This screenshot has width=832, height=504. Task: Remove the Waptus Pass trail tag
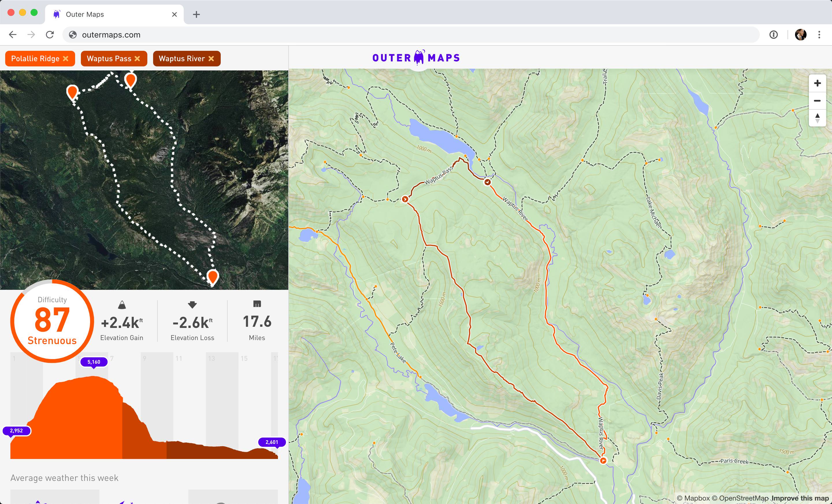click(x=137, y=58)
